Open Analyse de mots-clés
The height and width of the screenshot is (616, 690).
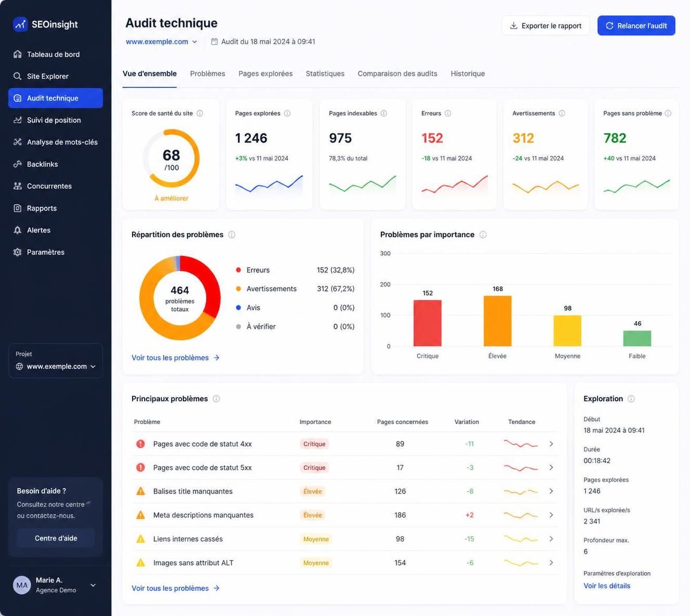[x=55, y=142]
